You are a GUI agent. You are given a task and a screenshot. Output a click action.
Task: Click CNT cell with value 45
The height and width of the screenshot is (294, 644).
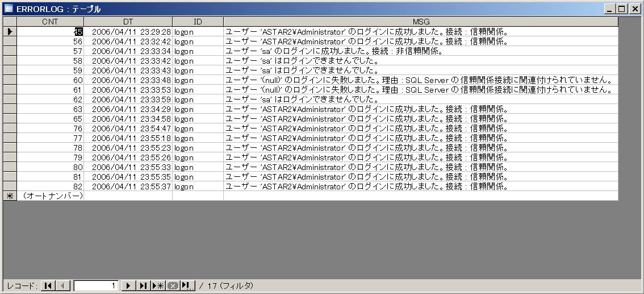(x=51, y=32)
